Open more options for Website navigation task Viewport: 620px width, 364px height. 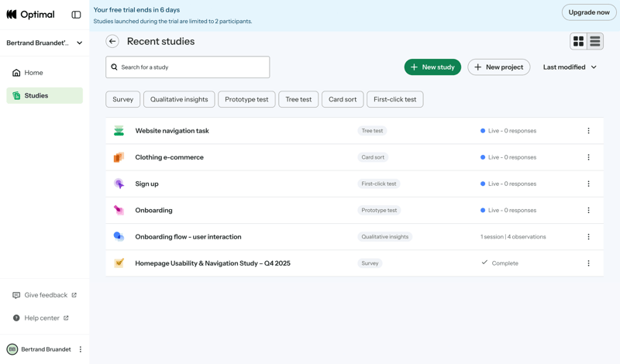click(588, 131)
